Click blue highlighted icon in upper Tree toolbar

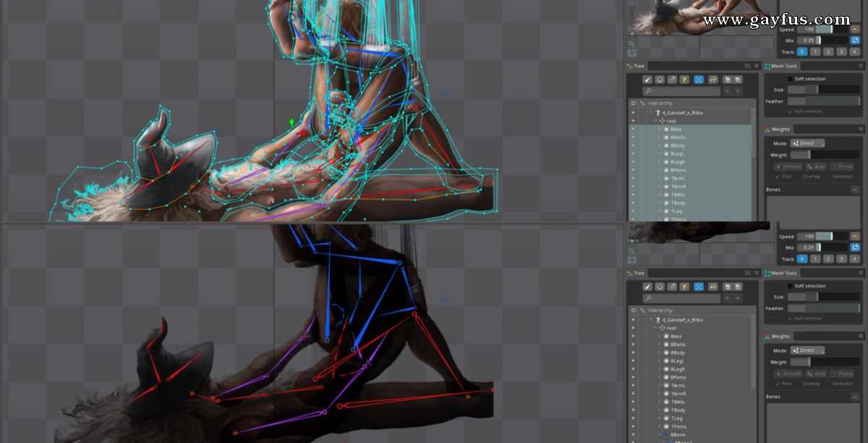point(699,79)
